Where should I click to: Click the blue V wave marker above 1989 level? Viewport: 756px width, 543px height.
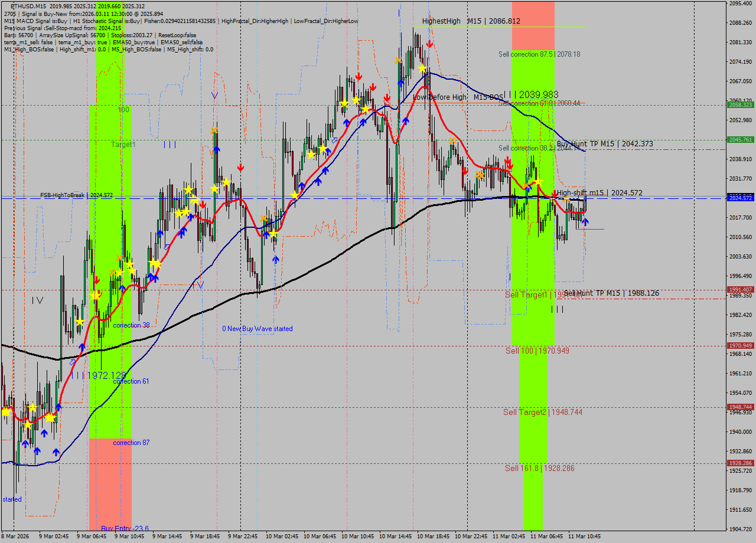[200, 285]
